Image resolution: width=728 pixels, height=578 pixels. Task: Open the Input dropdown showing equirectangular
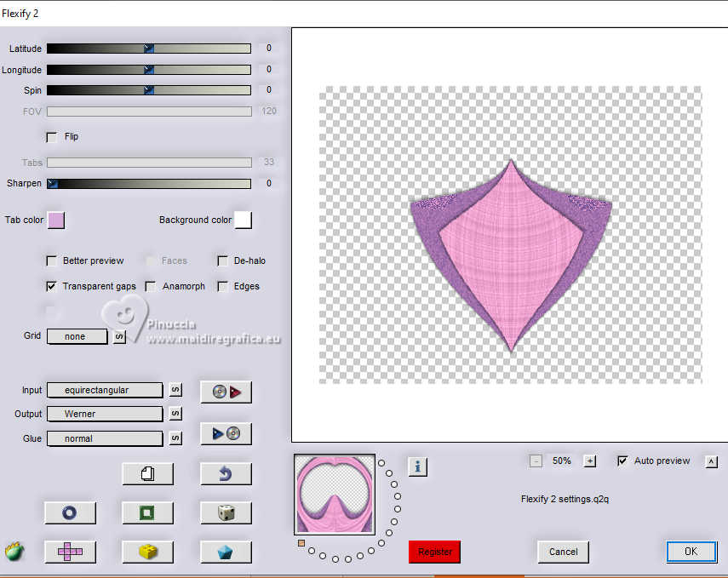click(105, 390)
